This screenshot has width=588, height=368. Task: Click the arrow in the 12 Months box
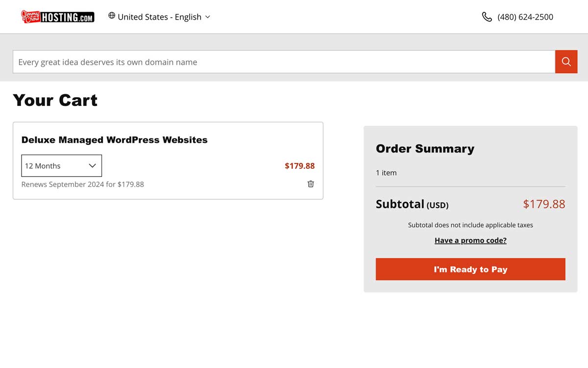point(92,166)
